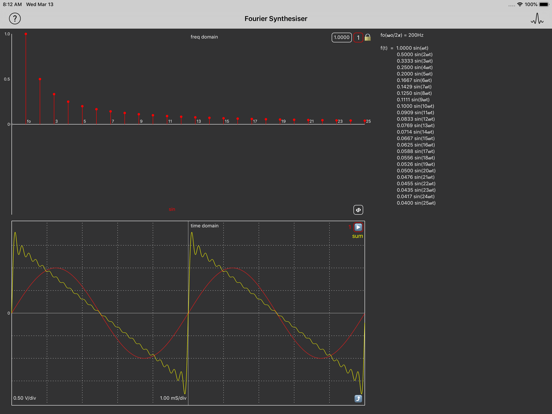Tap the blue sound icon at scope bottom-right
552x414 pixels.
point(358,399)
